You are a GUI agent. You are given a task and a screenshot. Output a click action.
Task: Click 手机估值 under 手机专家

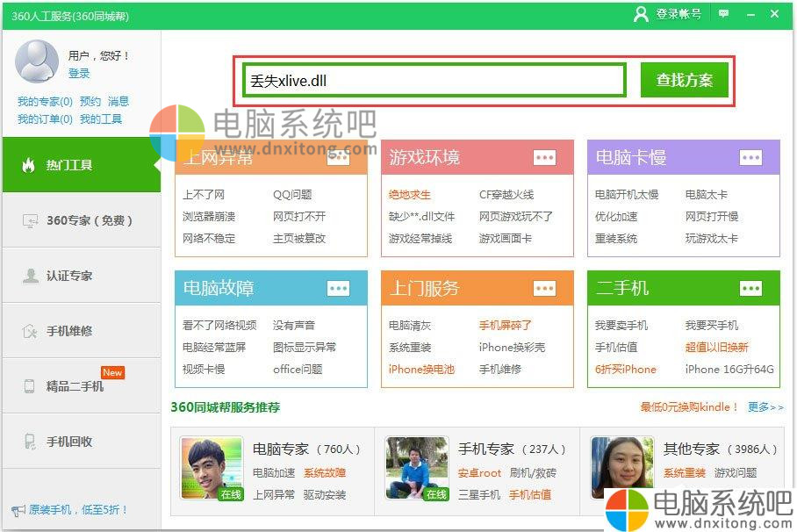pyautogui.click(x=530, y=495)
